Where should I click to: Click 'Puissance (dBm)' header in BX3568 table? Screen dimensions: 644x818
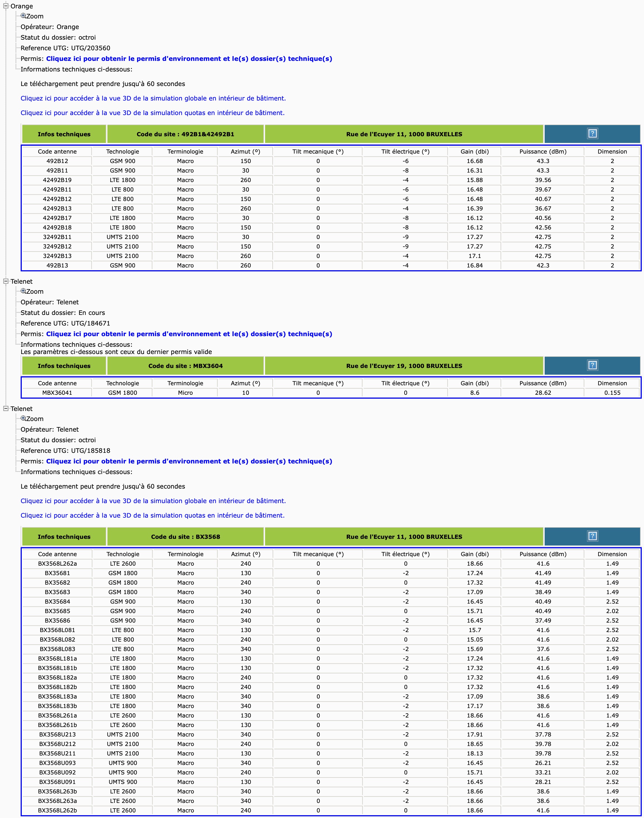coord(543,554)
